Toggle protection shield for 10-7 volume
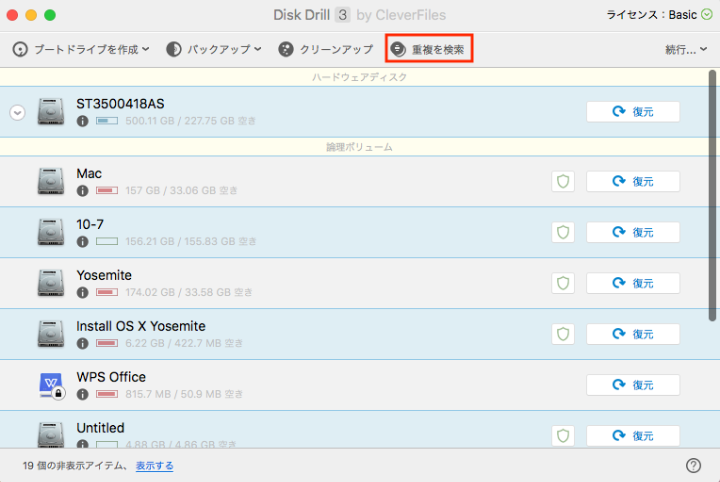This screenshot has height=482, width=720. pyautogui.click(x=563, y=232)
